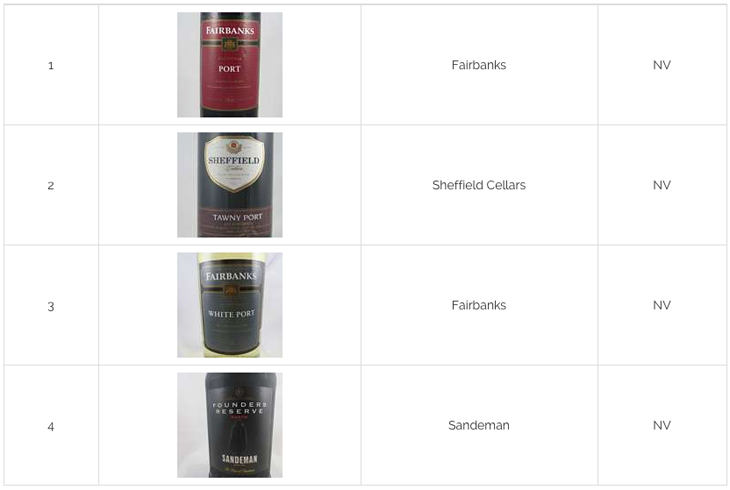Click the SANDEMAN text on bottle label
Viewport: 730px width, 490px height.
[239, 459]
